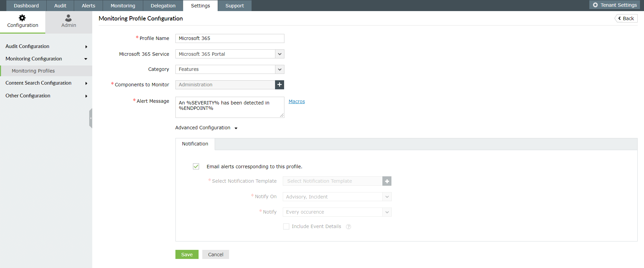The width and height of the screenshot is (644, 268).
Task: Uncheck Email alerts corresponding to this profile
Action: point(196,167)
